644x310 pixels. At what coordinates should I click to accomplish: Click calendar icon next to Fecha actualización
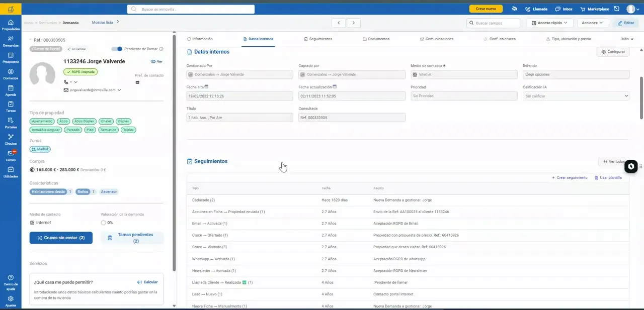334,87
